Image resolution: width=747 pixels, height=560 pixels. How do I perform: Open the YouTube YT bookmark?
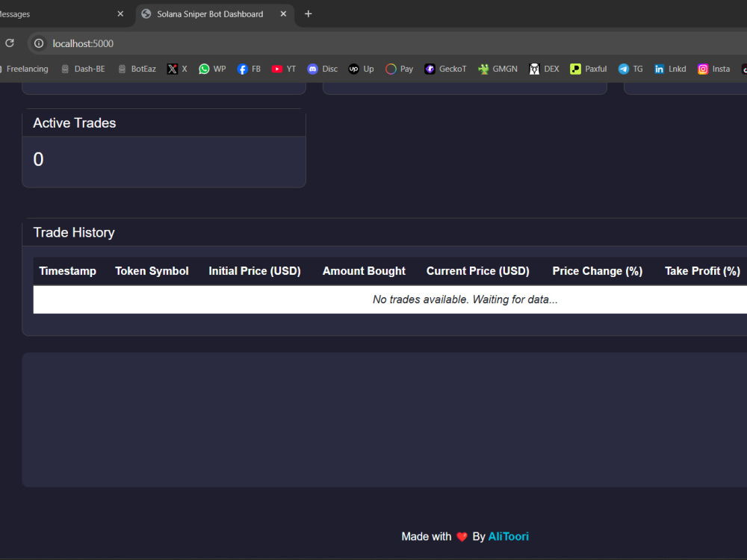click(284, 69)
